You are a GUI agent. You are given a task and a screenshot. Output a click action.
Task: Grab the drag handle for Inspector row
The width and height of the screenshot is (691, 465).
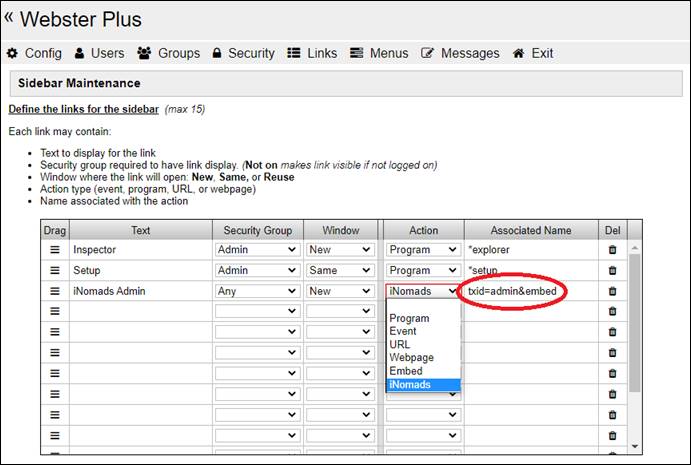(55, 249)
